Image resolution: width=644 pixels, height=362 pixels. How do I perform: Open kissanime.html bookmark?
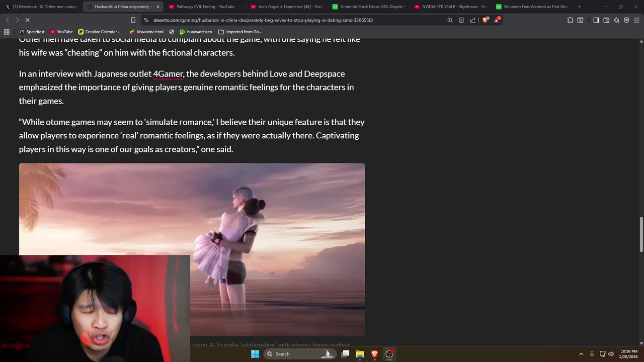(x=146, y=32)
